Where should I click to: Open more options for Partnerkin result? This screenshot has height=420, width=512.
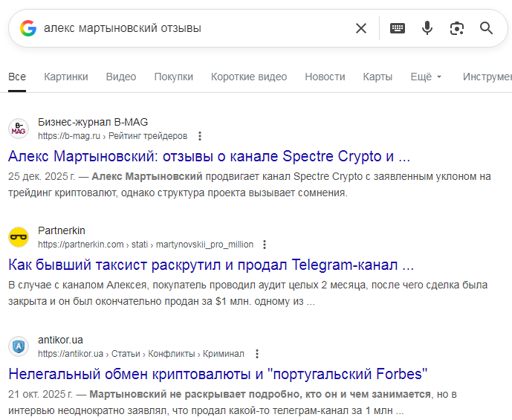point(265,245)
